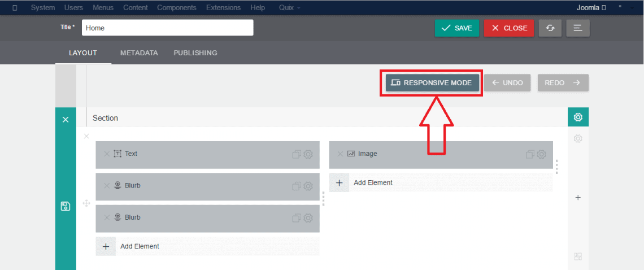Delete the first Blurb element

(x=107, y=186)
